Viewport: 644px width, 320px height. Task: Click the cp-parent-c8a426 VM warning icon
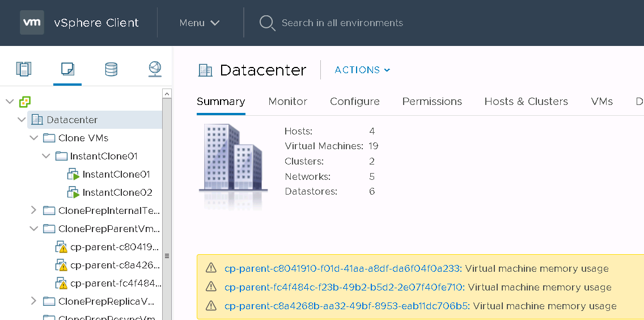61,266
